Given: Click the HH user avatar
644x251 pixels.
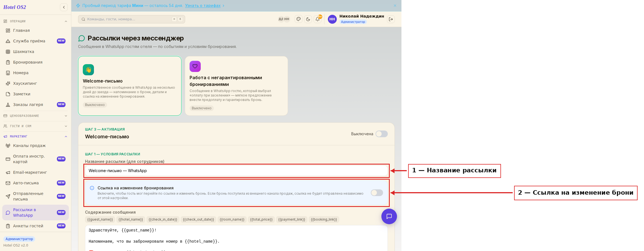Looking at the screenshot, I should coord(332,19).
